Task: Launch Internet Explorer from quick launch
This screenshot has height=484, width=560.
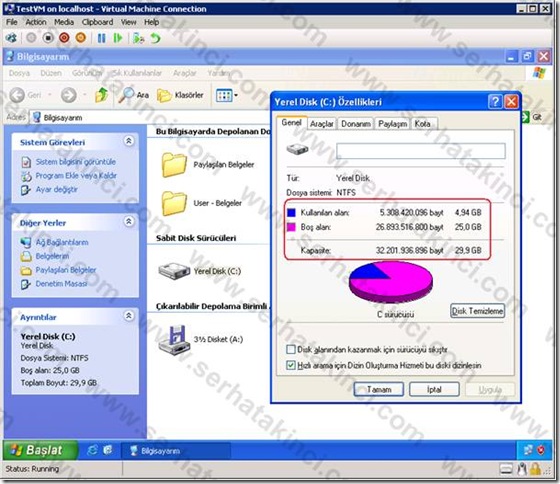Action: coord(92,450)
